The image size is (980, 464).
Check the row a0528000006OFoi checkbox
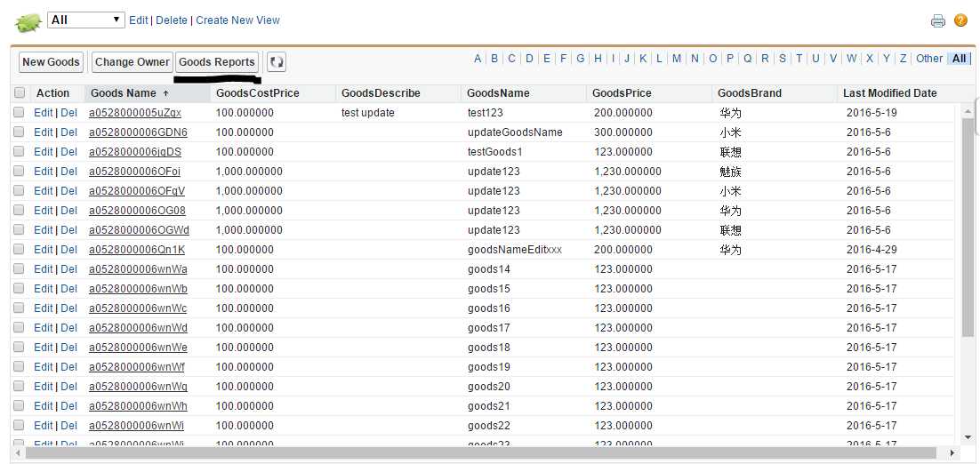click(19, 172)
